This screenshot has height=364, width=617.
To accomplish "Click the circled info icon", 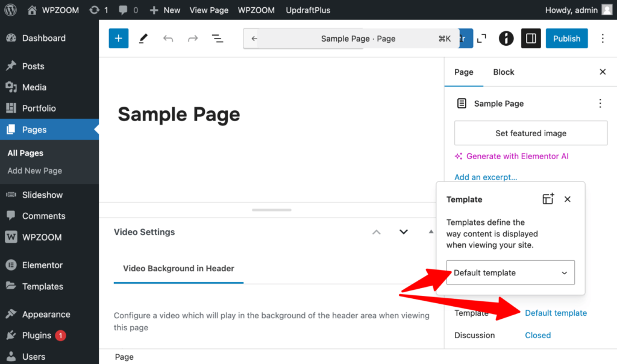I will [506, 39].
